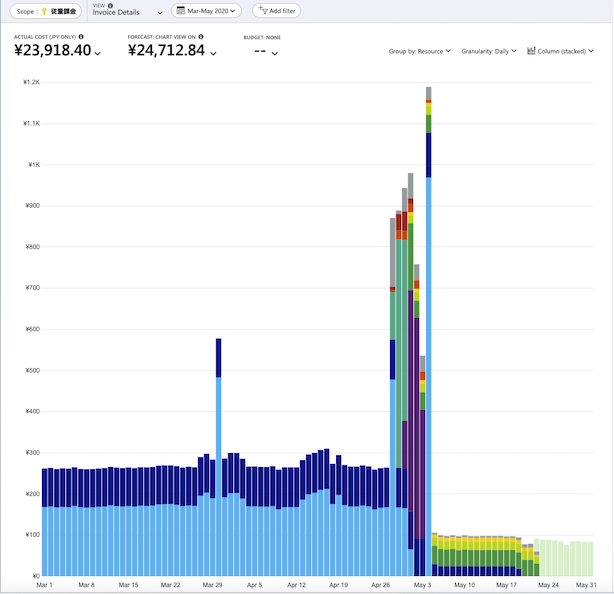Expand the Budget: None chevron
The width and height of the screenshot is (614, 594).
275,53
